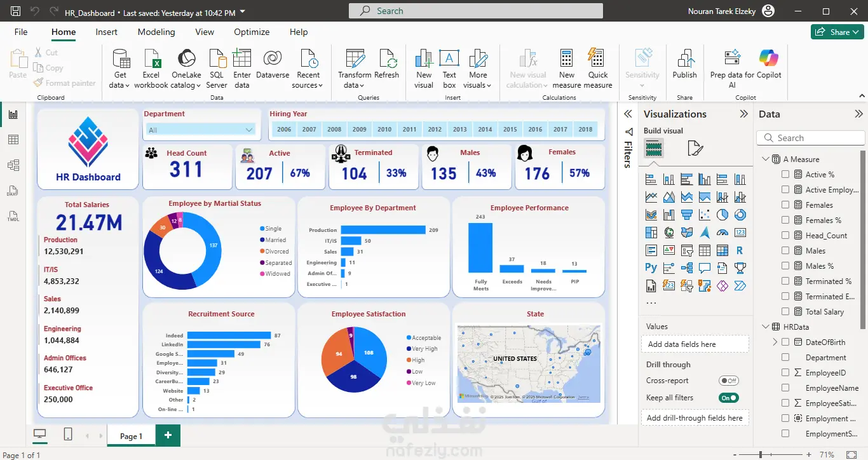Open the Recent sources dropdown
This screenshot has height=460, width=868.
pyautogui.click(x=308, y=69)
